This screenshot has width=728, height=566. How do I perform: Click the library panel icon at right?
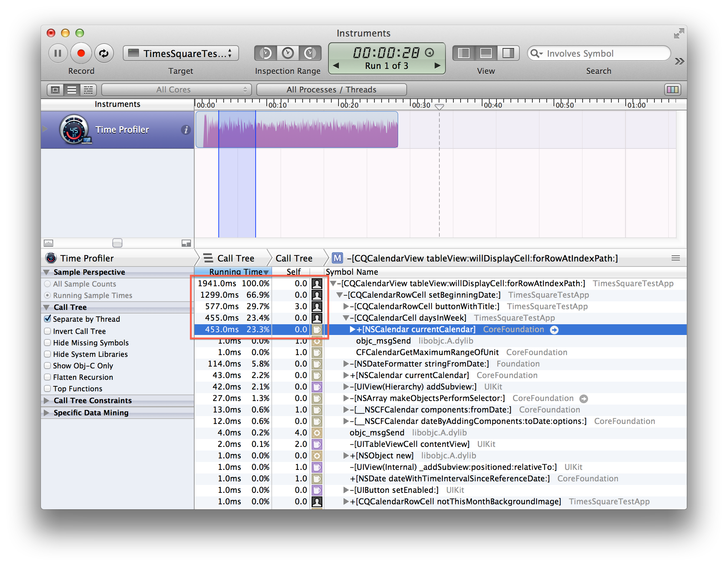pos(672,90)
